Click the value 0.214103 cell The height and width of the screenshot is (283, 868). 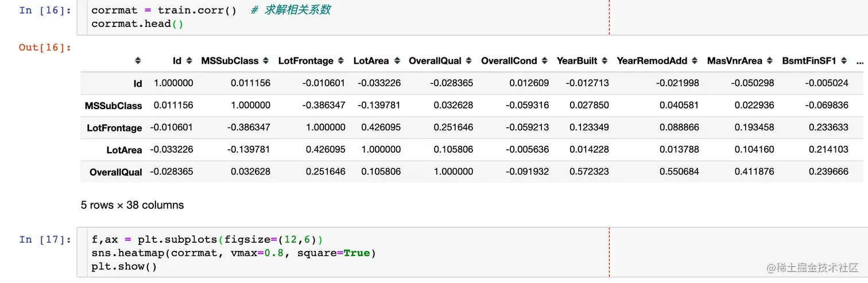click(x=828, y=149)
